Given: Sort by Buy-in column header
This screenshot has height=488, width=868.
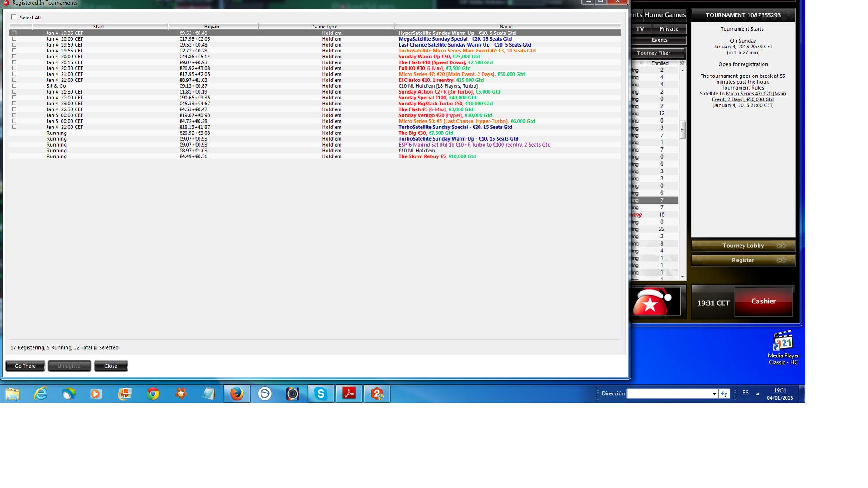Looking at the screenshot, I should click(x=212, y=27).
